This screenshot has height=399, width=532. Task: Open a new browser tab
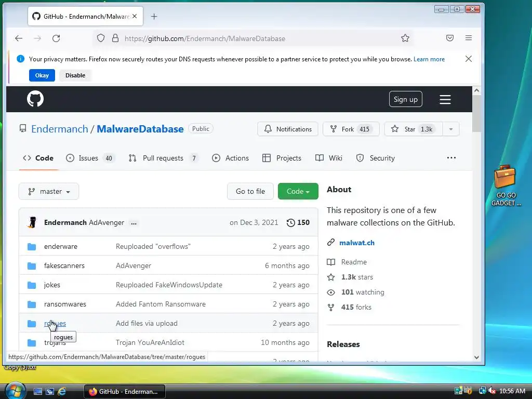pyautogui.click(x=154, y=16)
